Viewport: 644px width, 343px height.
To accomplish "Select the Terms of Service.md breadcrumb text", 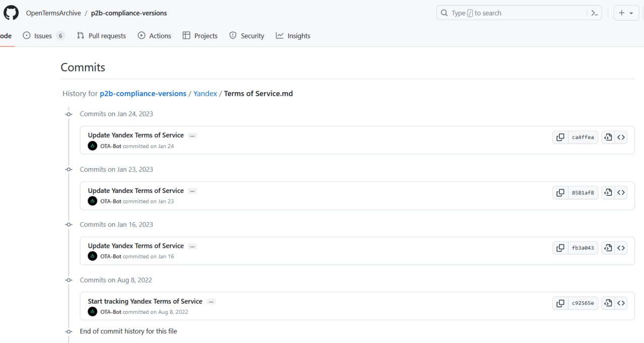I will (x=258, y=94).
